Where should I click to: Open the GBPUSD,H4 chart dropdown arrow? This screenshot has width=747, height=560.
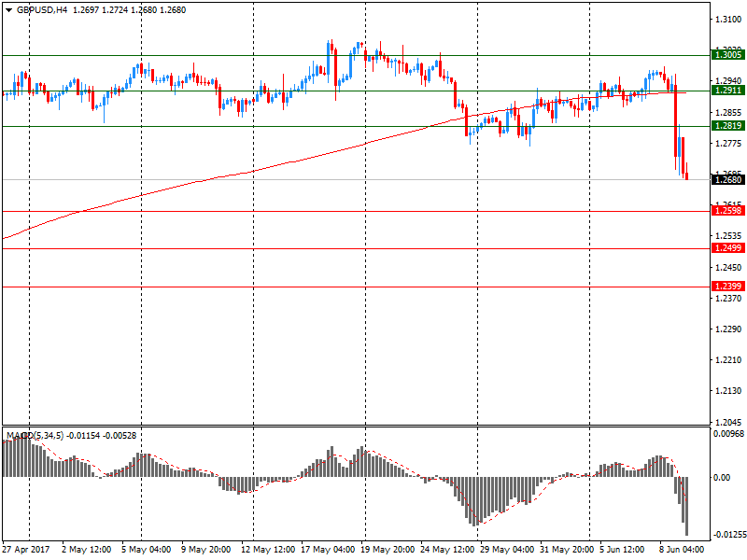(x=8, y=10)
